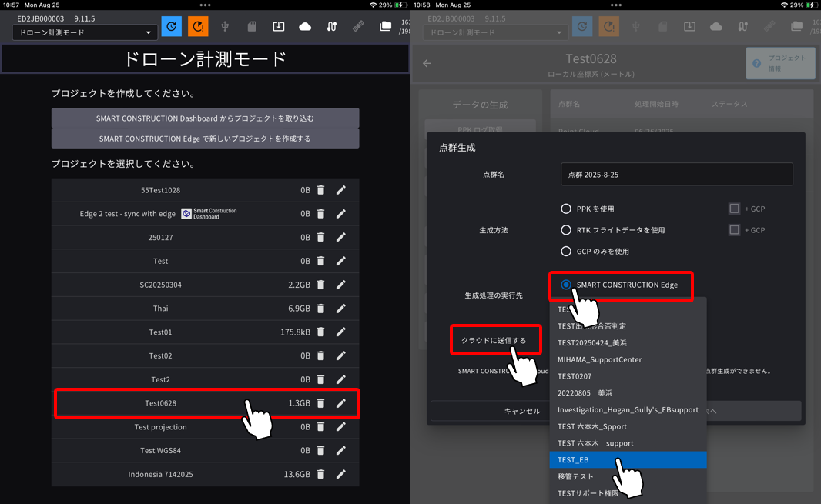Edit Indonesia 7142025 via pencil icon

(x=341, y=474)
